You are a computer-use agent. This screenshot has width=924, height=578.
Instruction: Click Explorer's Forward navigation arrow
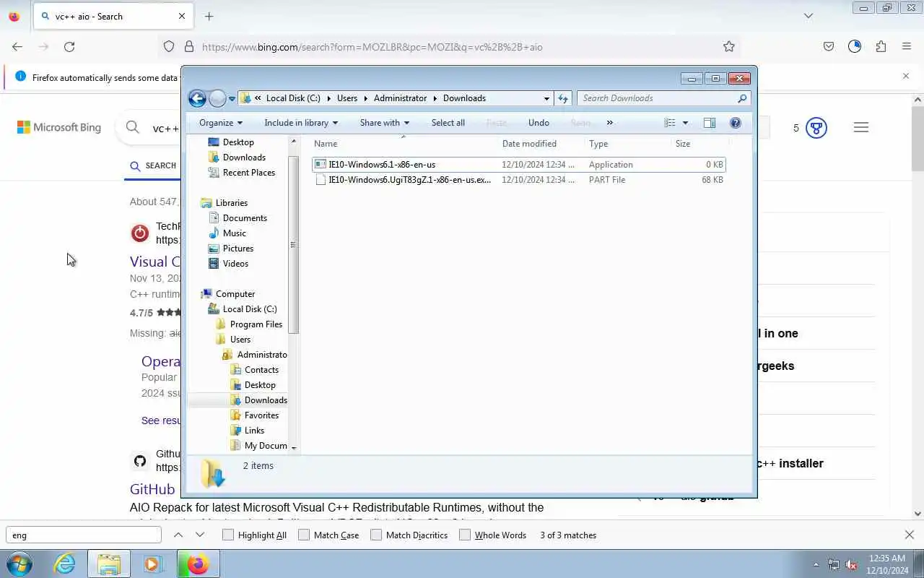pyautogui.click(x=217, y=98)
